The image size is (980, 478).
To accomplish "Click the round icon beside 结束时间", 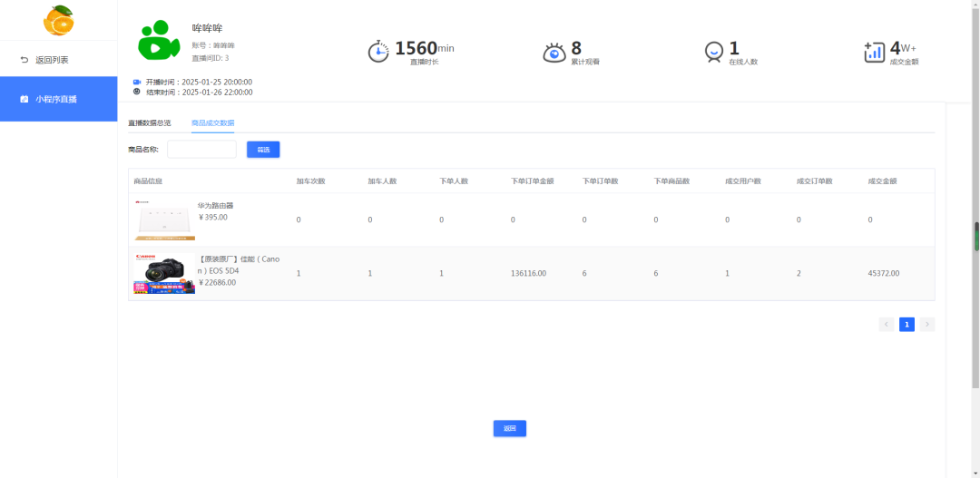I will 137,92.
